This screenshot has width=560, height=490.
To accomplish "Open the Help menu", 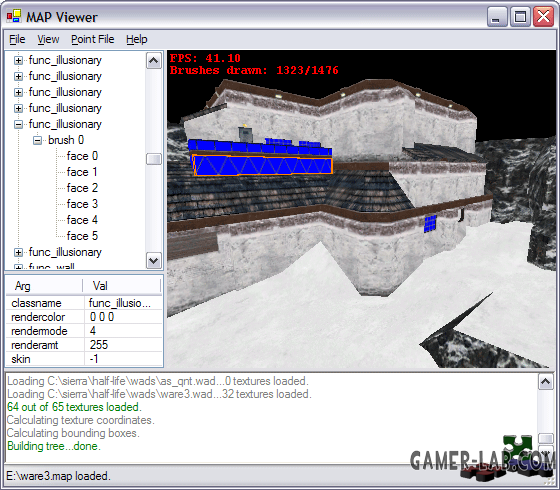I will [x=136, y=39].
